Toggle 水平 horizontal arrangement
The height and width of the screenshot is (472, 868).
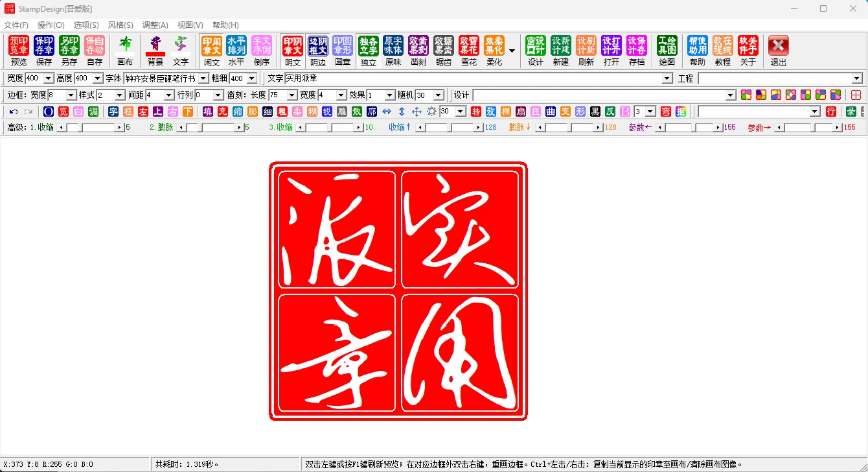click(236, 50)
